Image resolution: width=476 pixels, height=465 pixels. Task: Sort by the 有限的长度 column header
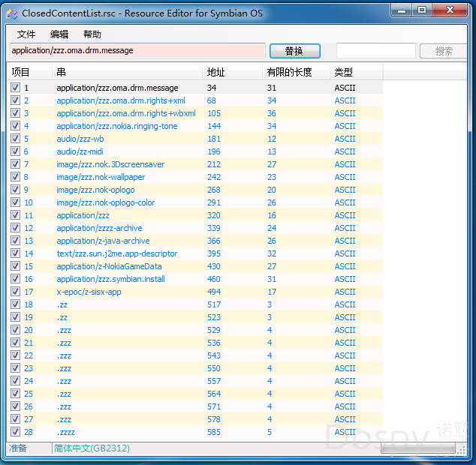pyautogui.click(x=296, y=72)
